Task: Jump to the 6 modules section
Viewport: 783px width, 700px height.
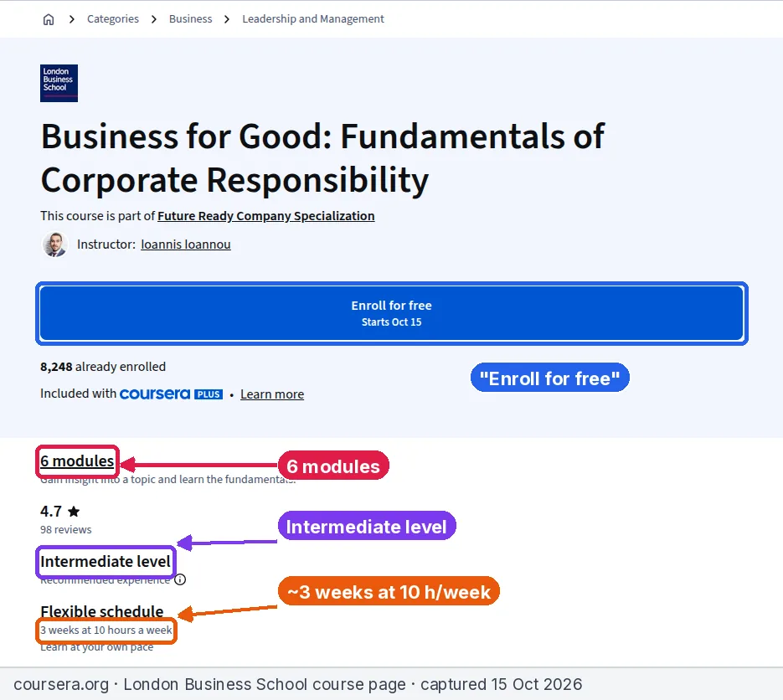Action: 77,461
